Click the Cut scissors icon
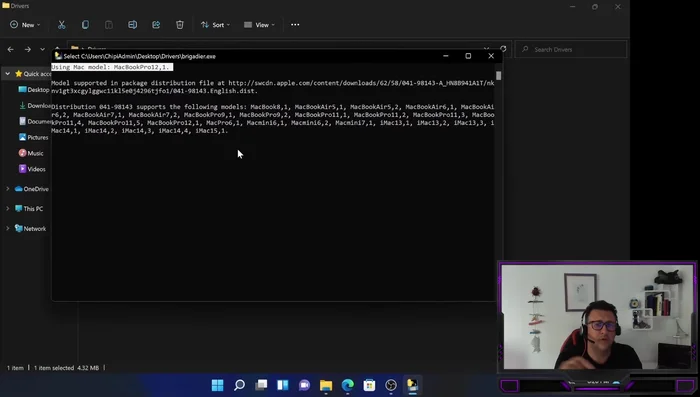Viewport: 700px width, 397px height. 62,25
